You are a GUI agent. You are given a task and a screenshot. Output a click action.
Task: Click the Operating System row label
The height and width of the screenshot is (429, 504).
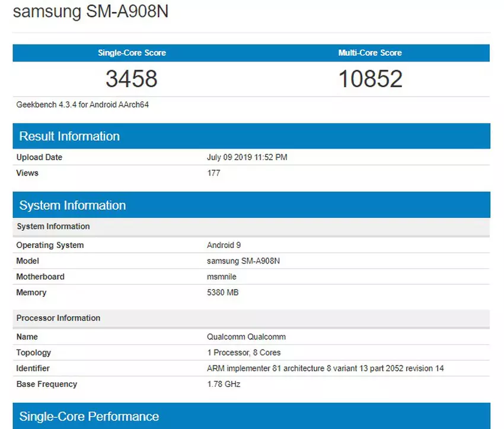[50, 245]
